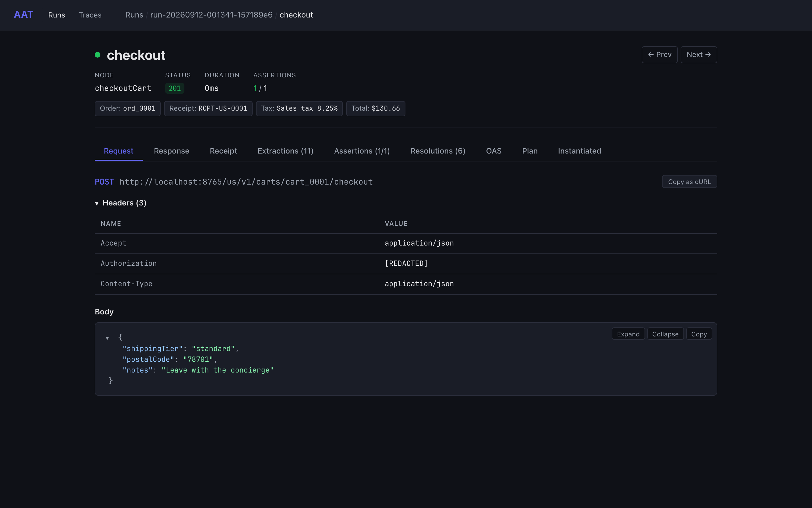This screenshot has height=508, width=812.
Task: Open the Traces nav item
Action: (90, 15)
